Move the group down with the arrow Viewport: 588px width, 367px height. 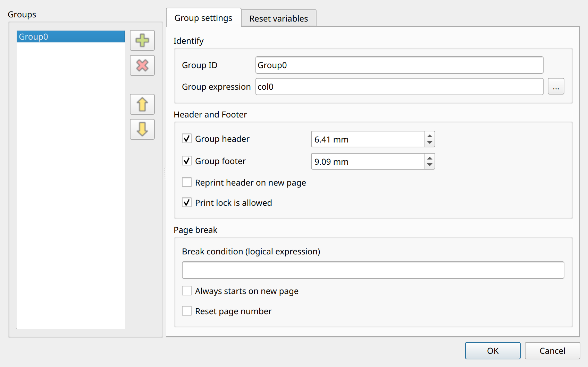142,129
